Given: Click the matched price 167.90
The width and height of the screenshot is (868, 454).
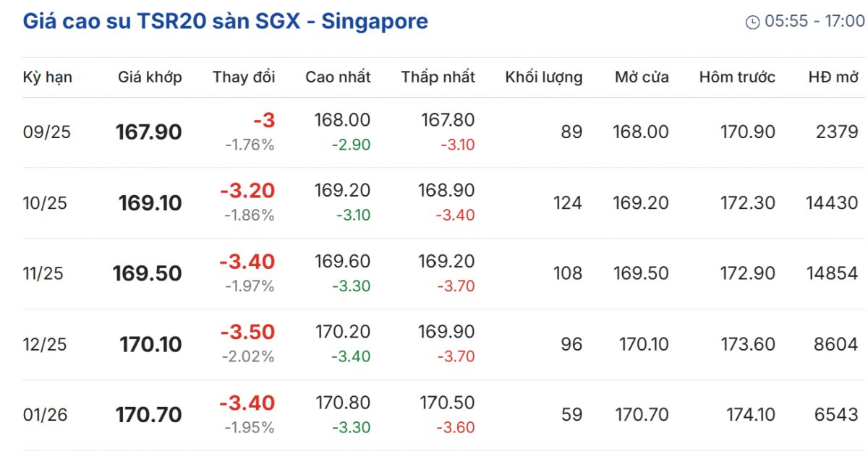Looking at the screenshot, I should (x=149, y=132).
